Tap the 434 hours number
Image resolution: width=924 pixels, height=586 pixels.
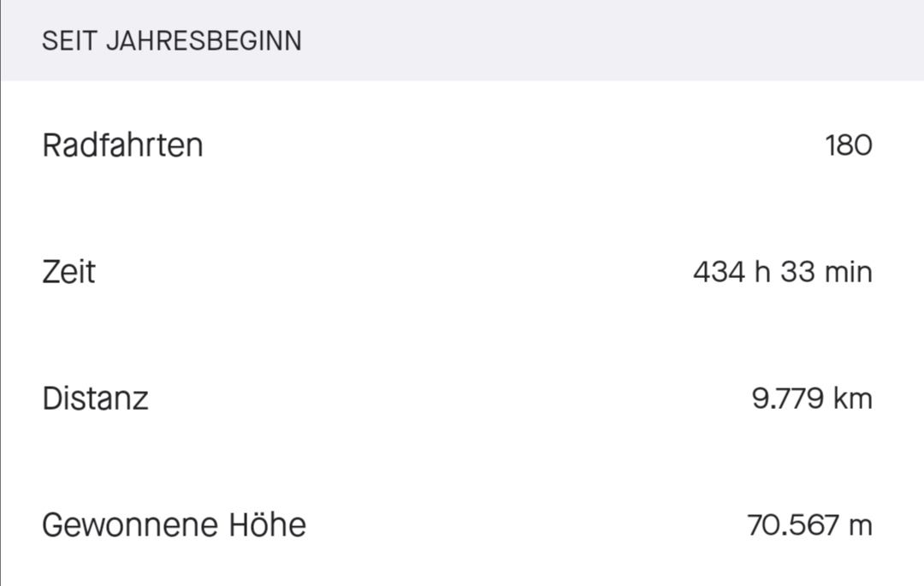pos(718,272)
